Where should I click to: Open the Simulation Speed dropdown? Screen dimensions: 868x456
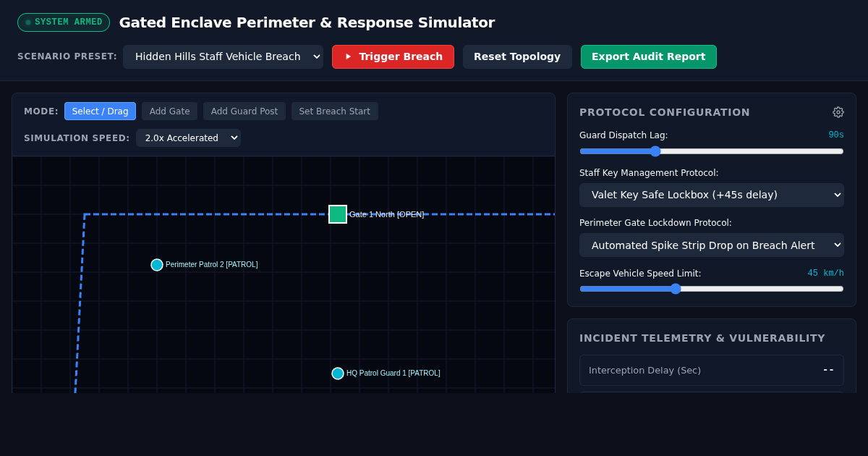tap(188, 138)
